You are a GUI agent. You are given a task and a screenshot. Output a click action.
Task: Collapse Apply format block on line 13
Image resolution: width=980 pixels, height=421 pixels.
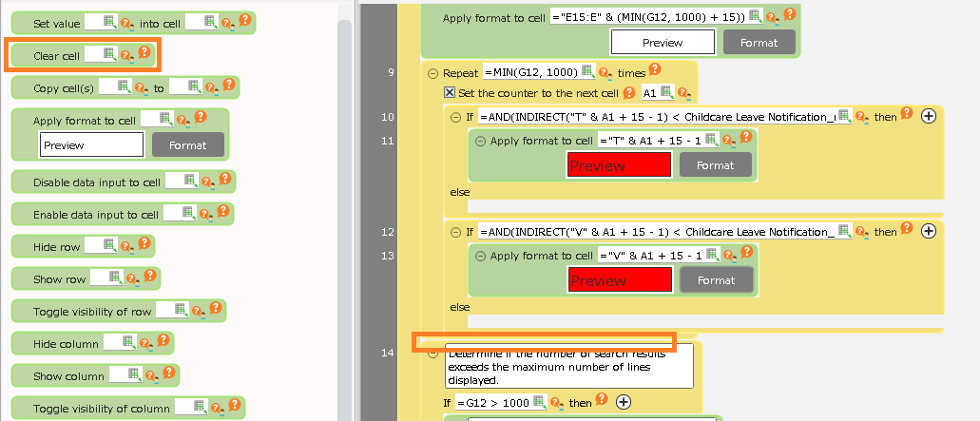pos(479,256)
